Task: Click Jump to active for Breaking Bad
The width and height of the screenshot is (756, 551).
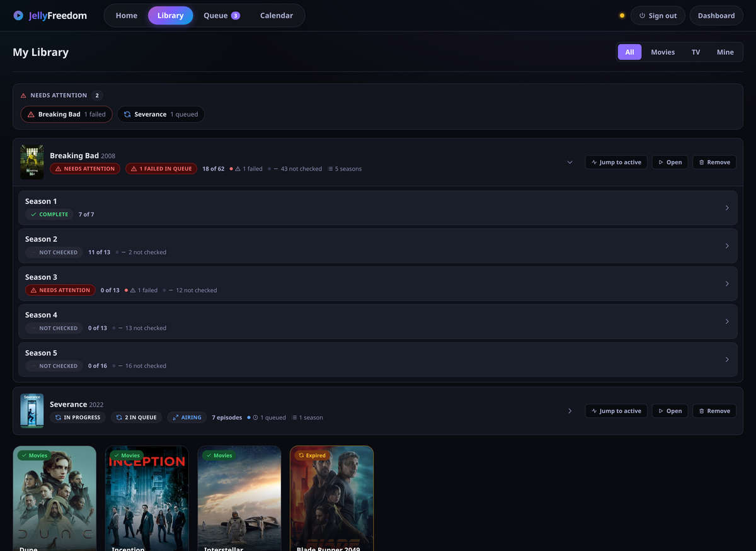Action: 616,162
